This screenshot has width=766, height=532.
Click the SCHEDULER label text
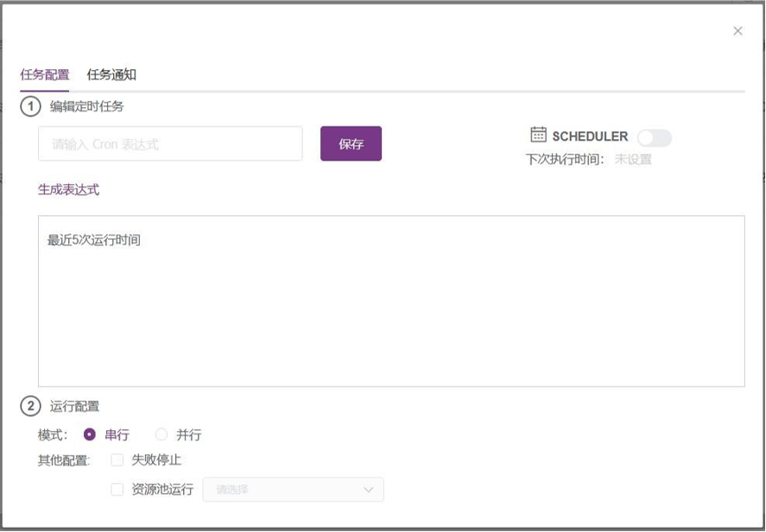tap(590, 136)
